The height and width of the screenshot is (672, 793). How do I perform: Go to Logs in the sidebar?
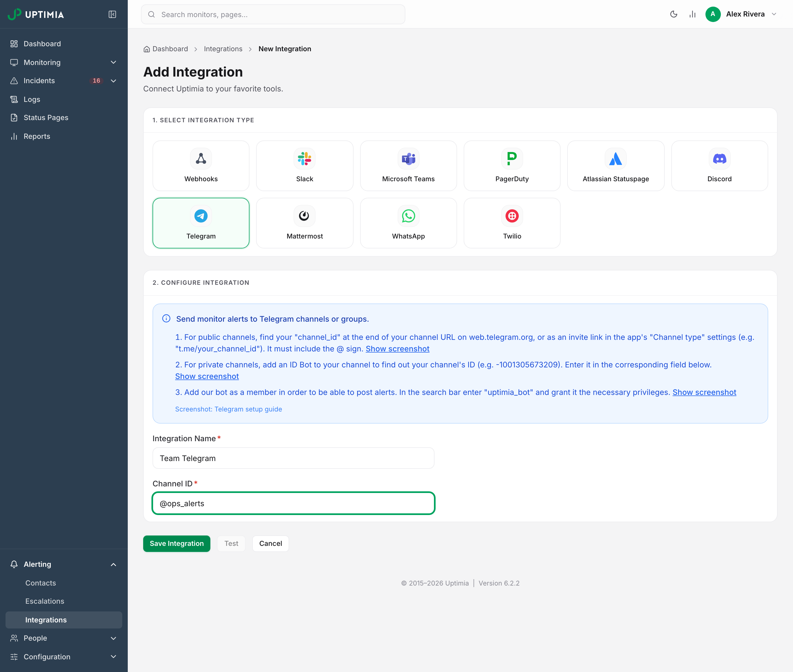(64, 99)
